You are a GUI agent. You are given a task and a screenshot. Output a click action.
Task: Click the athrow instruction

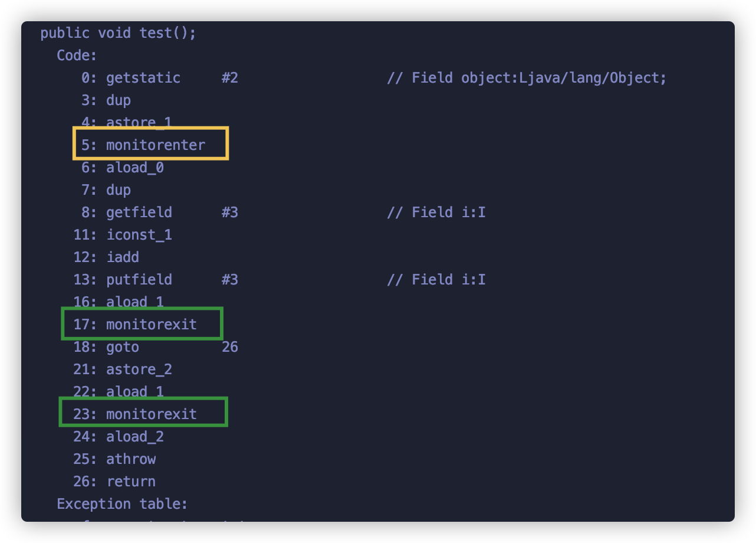pyautogui.click(x=131, y=459)
